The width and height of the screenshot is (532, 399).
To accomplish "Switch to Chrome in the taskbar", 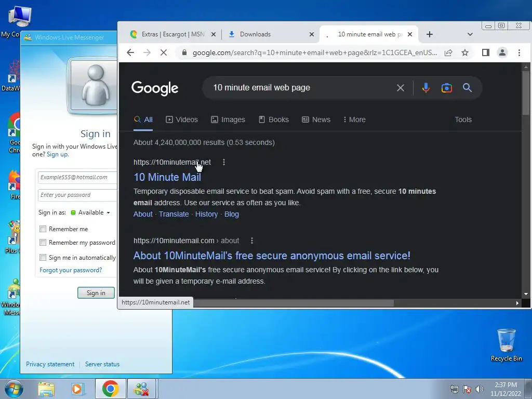I will 110,389.
